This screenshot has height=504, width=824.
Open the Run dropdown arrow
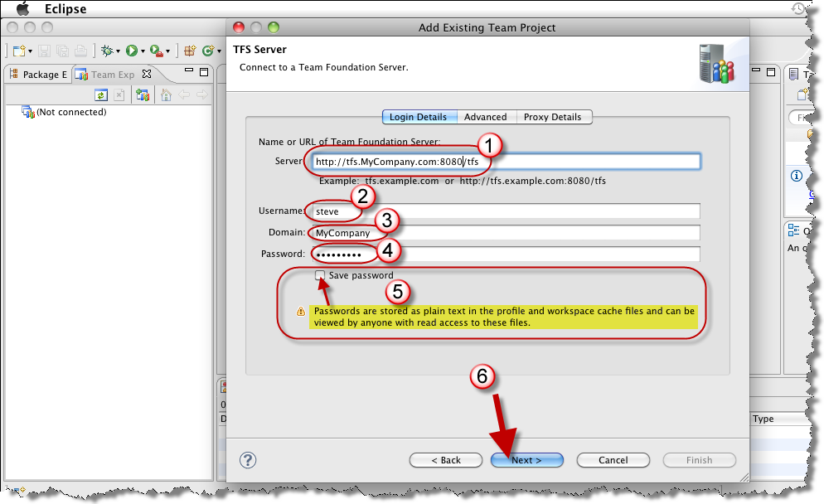coord(143,51)
